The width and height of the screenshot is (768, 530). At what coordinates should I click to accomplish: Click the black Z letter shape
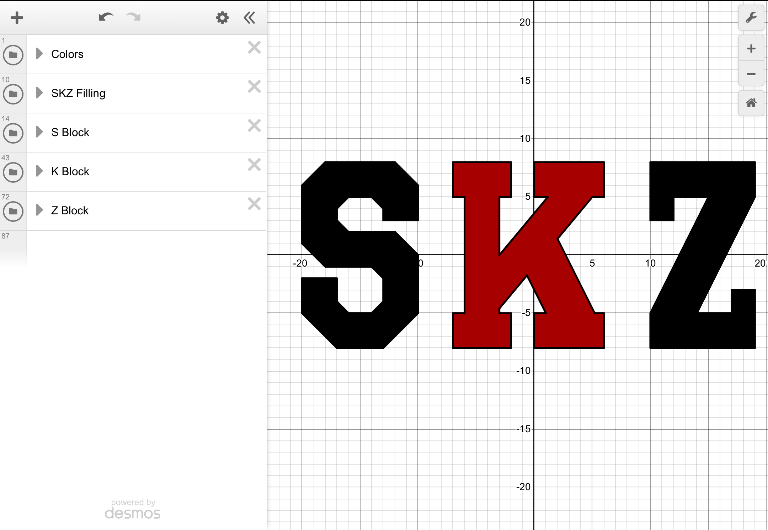click(x=705, y=255)
